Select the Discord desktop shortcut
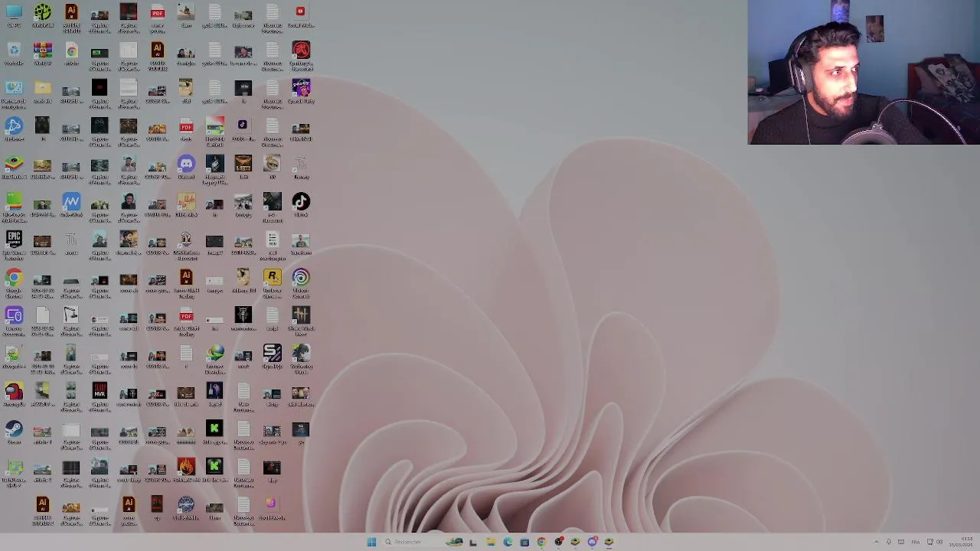 (186, 165)
